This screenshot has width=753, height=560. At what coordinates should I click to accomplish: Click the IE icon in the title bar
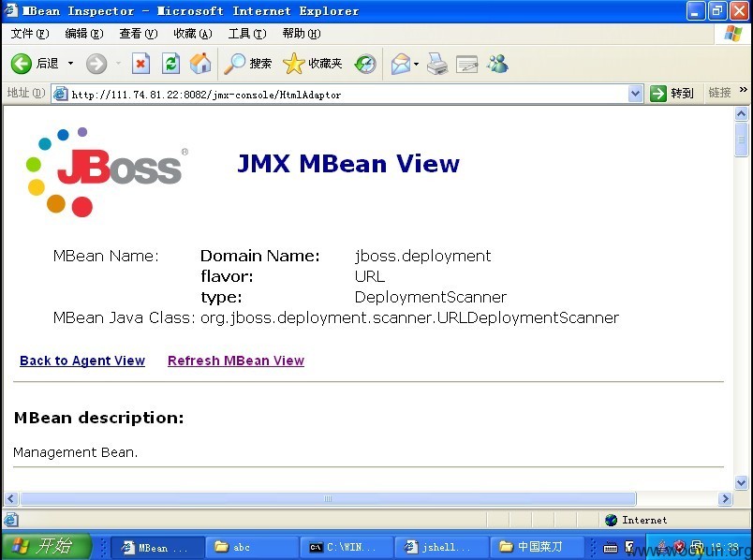11,10
